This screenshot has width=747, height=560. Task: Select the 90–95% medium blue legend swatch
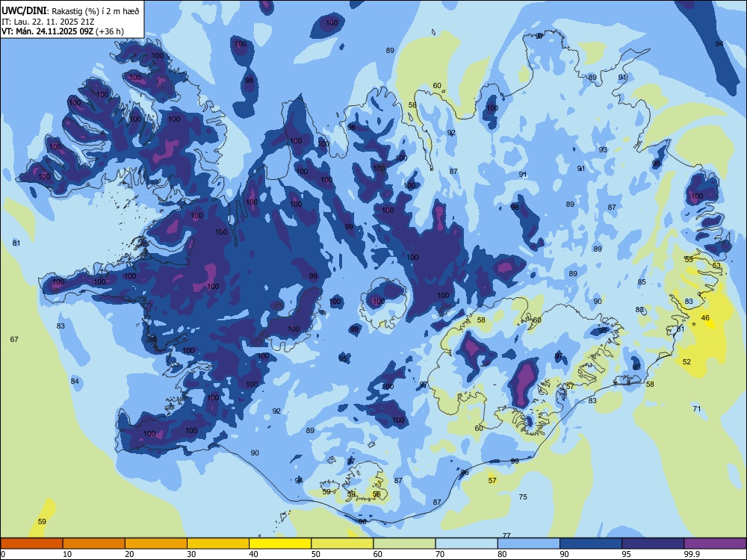[x=591, y=544]
